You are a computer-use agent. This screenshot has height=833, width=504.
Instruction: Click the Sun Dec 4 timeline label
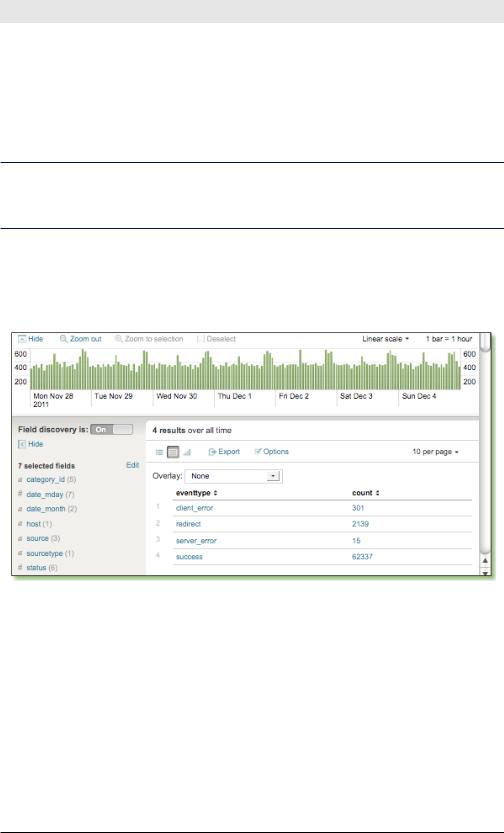coord(418,396)
